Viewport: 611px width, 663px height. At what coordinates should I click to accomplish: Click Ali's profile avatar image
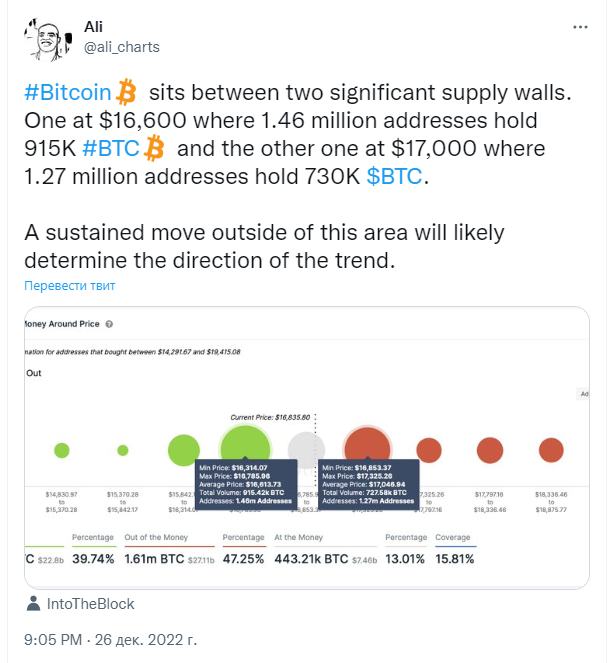click(48, 39)
